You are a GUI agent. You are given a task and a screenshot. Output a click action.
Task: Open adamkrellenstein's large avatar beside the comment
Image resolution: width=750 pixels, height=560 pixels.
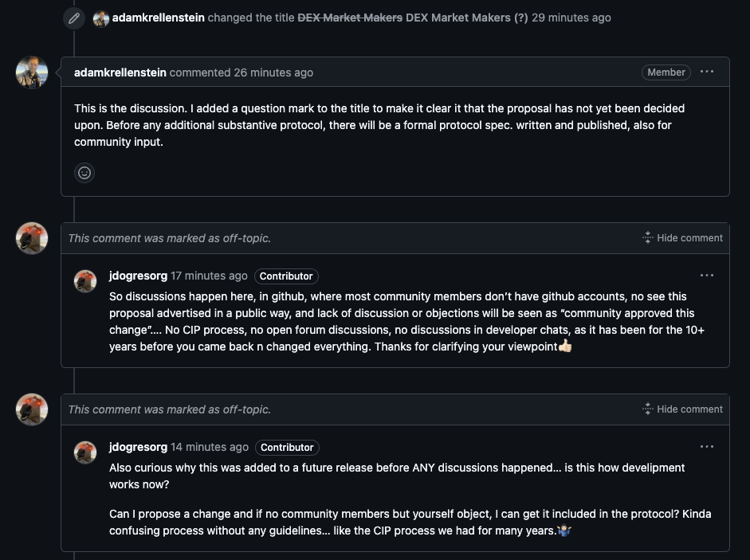click(x=32, y=72)
